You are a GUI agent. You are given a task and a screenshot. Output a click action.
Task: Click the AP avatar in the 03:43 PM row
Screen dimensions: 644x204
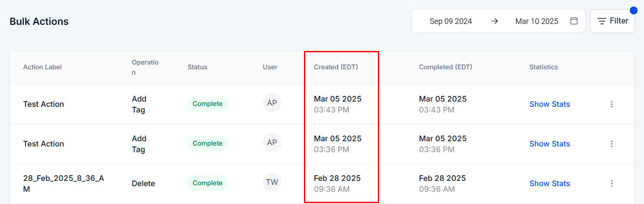point(272,103)
